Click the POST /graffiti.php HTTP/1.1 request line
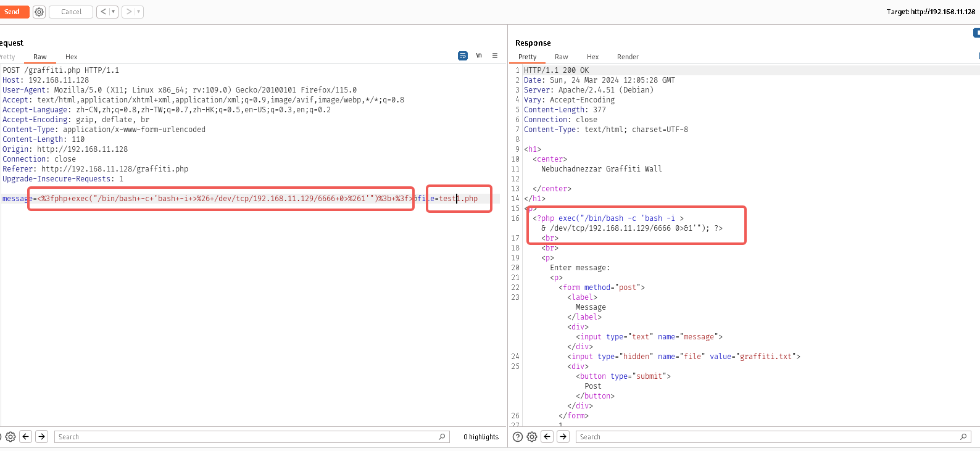980x451 pixels. pos(61,70)
